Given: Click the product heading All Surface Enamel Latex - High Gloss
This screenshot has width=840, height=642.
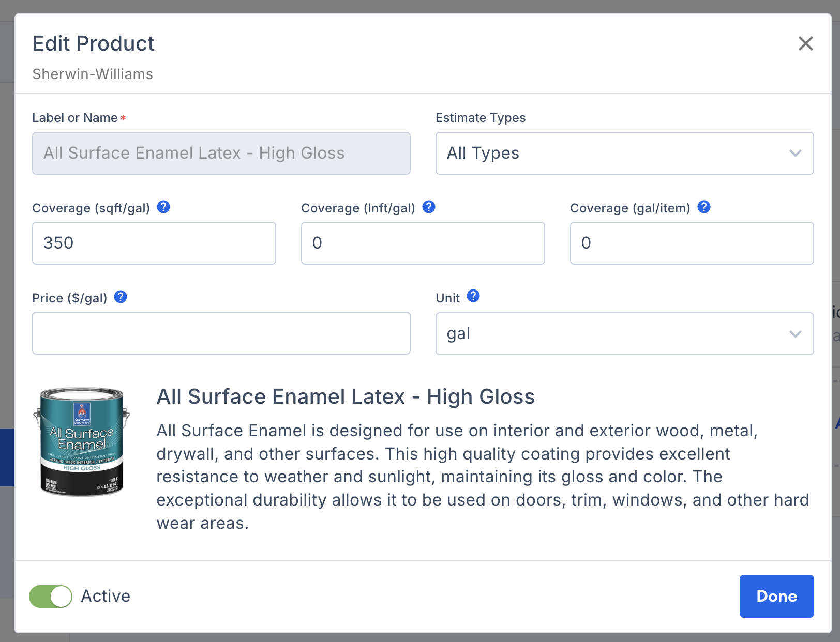Looking at the screenshot, I should click(346, 396).
